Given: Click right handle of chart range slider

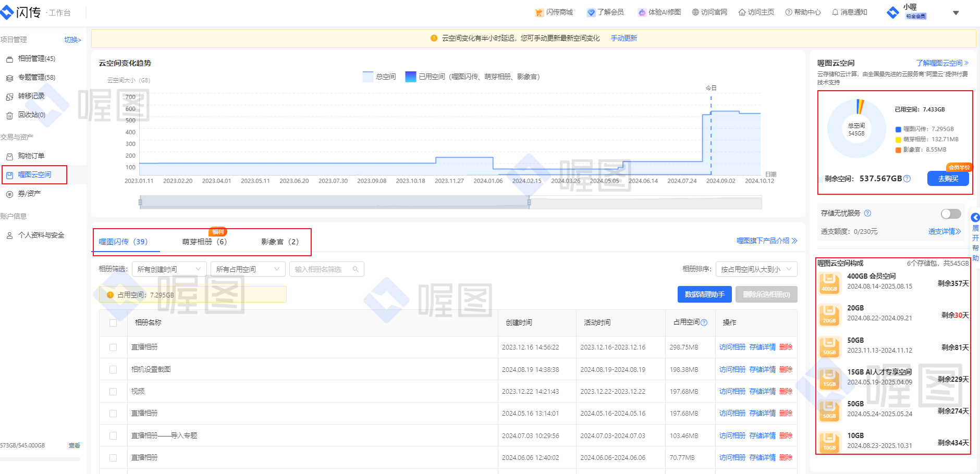Looking at the screenshot, I should pos(529,203).
